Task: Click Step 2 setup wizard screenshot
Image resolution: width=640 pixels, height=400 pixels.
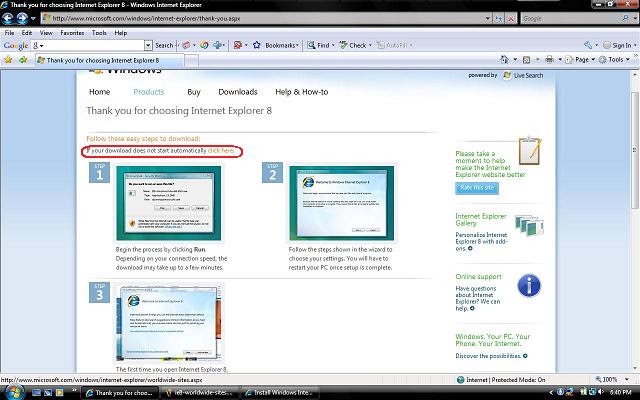Action: [x=342, y=203]
